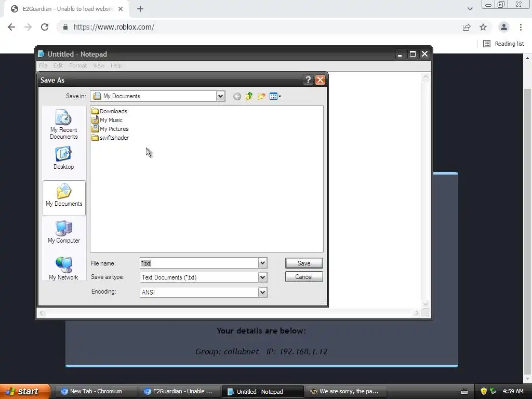Screen dimensions: 532x399
Task: Click the dialog help question mark button
Action: (x=308, y=80)
